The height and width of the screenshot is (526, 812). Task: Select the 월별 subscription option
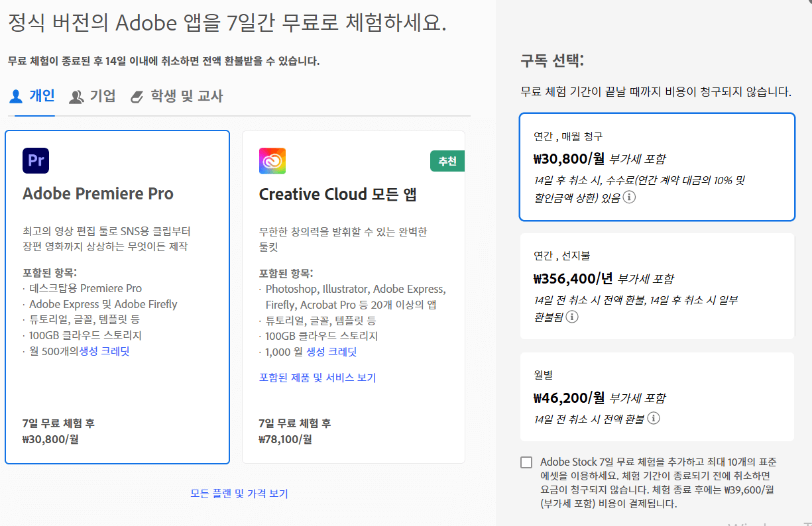coord(656,397)
